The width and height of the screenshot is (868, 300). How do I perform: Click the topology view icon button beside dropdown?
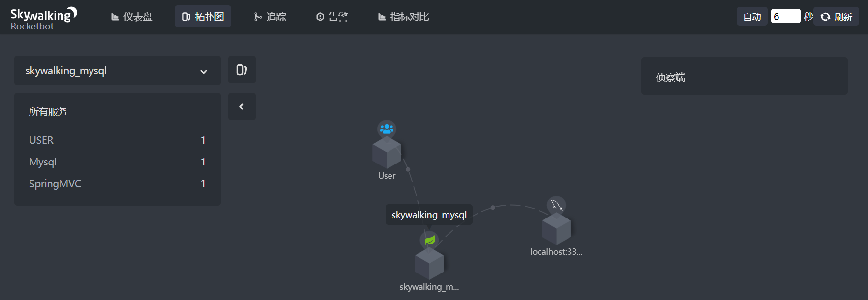pyautogui.click(x=242, y=70)
